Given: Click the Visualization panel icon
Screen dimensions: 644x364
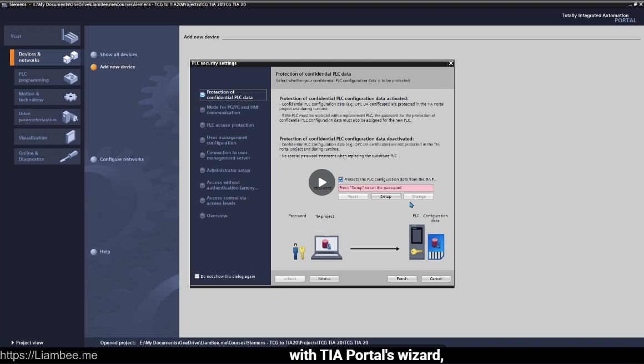Looking at the screenshot, I should (x=71, y=137).
